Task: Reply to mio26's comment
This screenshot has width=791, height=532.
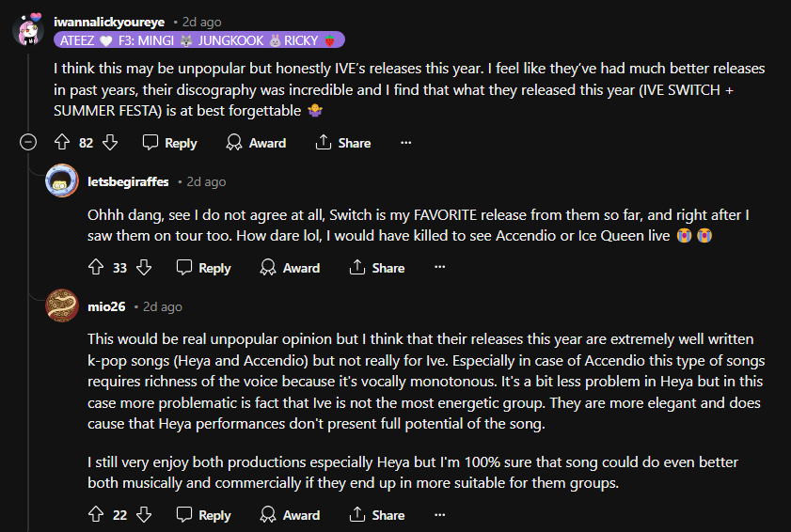Action: [x=203, y=515]
